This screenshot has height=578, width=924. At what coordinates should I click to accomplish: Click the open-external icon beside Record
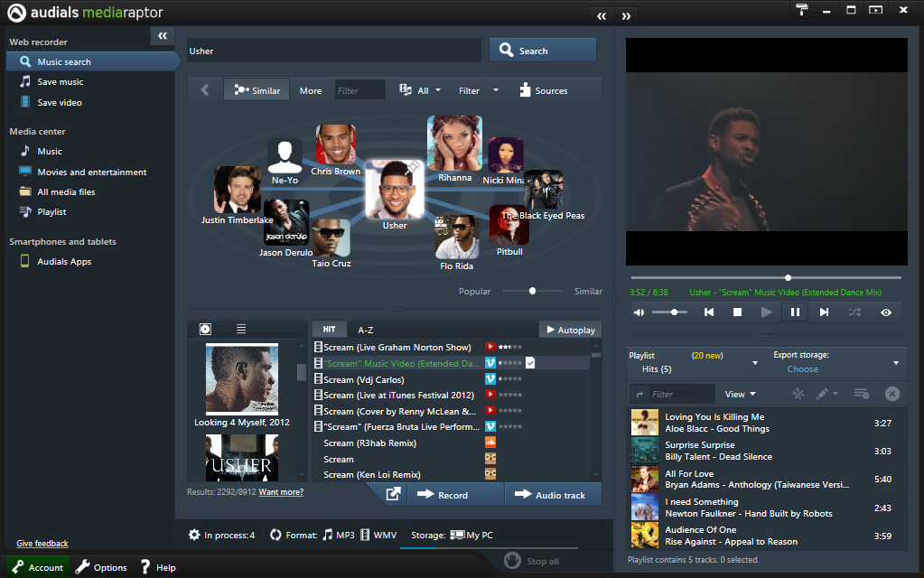394,495
